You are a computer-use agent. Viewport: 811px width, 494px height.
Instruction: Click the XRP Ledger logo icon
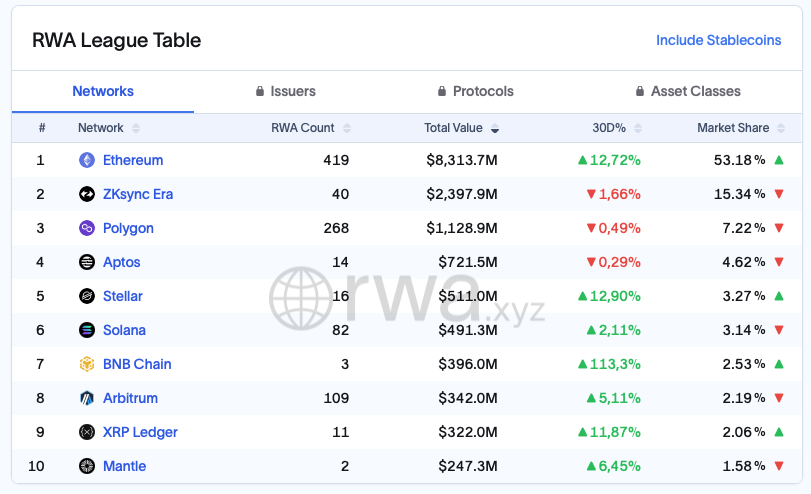87,432
